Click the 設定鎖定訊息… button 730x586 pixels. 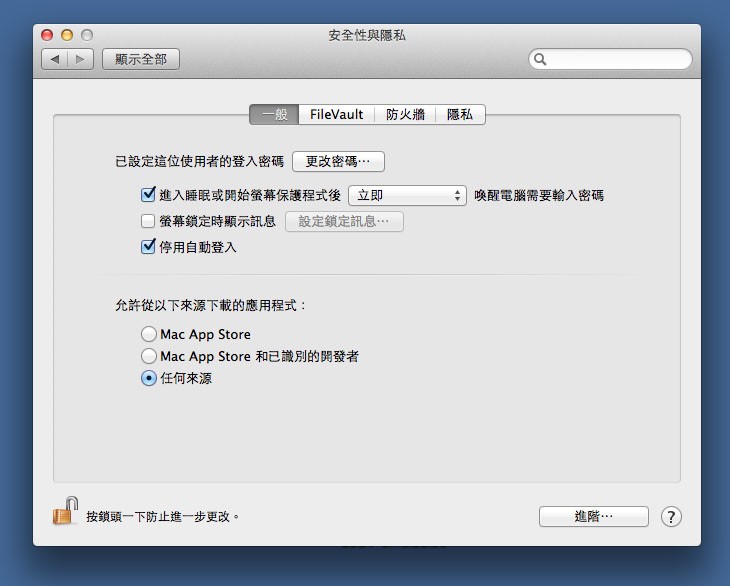[344, 221]
